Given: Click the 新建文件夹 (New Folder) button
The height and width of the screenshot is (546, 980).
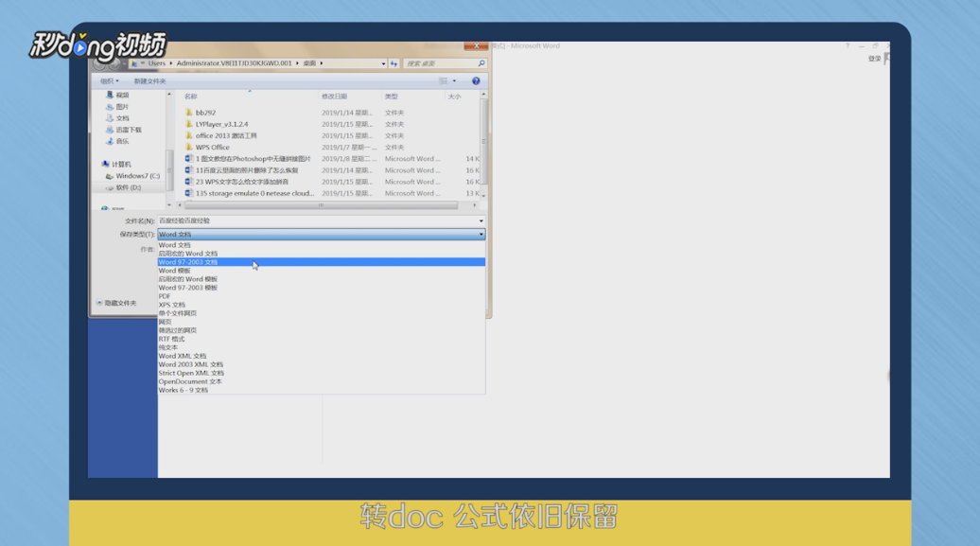Looking at the screenshot, I should (150, 80).
